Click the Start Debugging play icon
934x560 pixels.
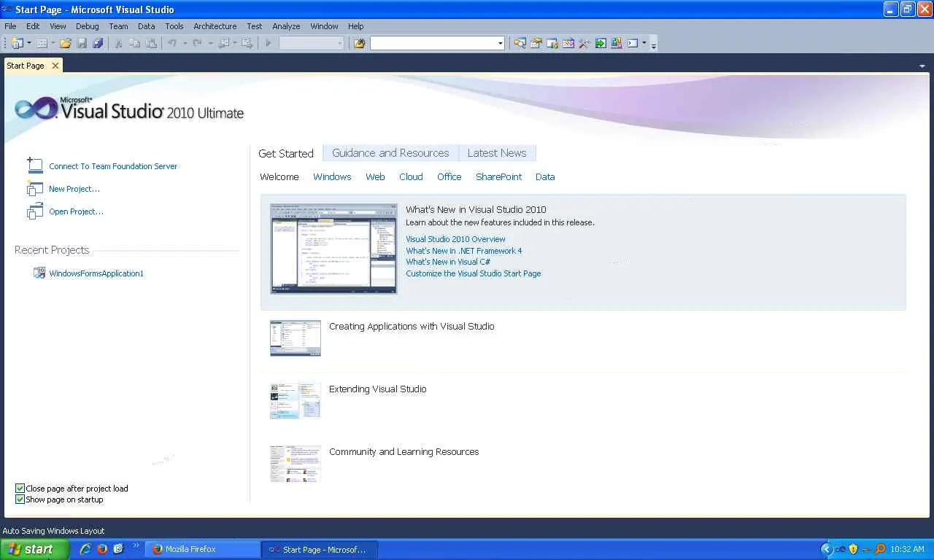(269, 44)
